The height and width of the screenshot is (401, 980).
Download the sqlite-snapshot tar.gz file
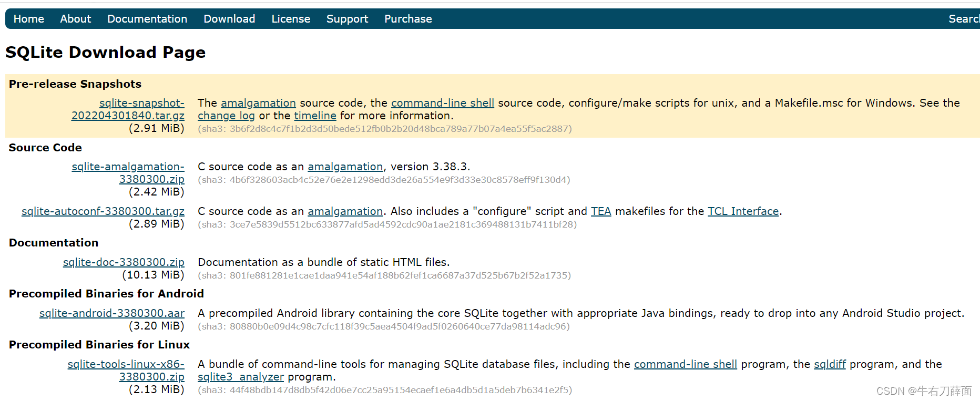[x=128, y=116]
